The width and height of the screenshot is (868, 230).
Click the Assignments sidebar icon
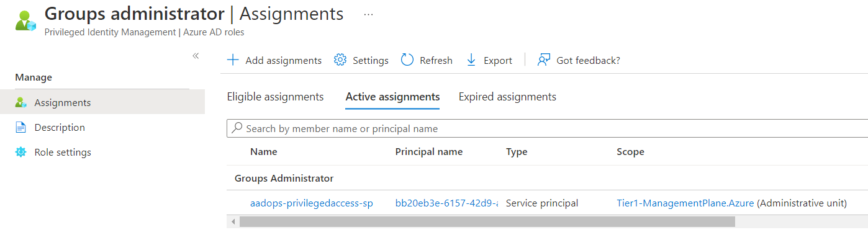[x=21, y=102]
